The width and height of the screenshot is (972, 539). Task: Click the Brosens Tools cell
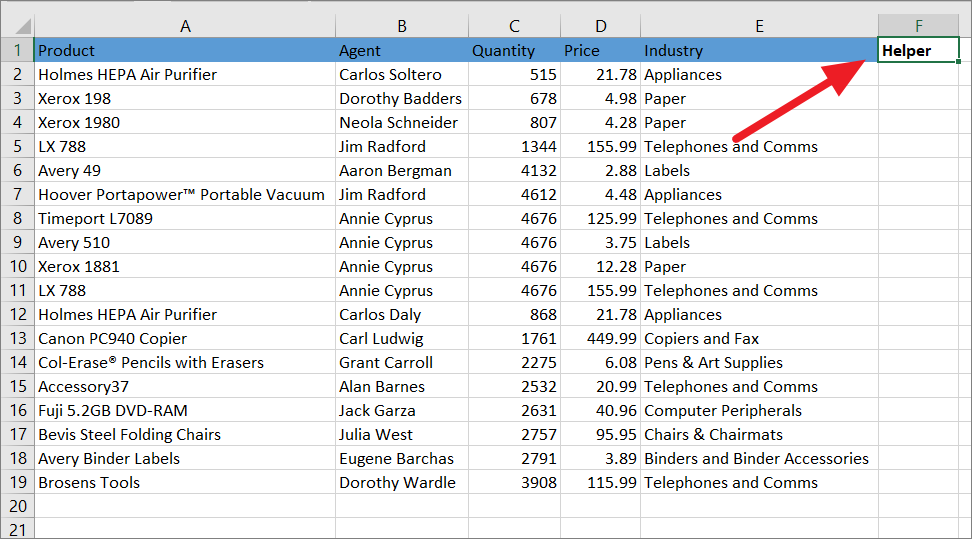(x=185, y=482)
